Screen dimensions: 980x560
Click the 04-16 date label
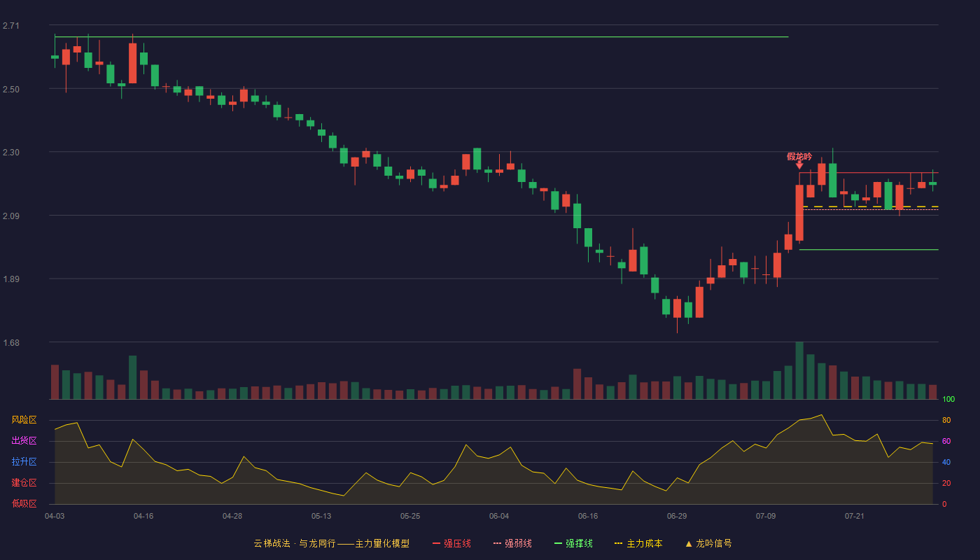click(143, 516)
